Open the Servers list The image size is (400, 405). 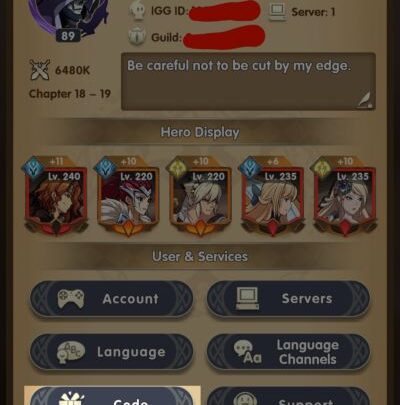pyautogui.click(x=288, y=299)
